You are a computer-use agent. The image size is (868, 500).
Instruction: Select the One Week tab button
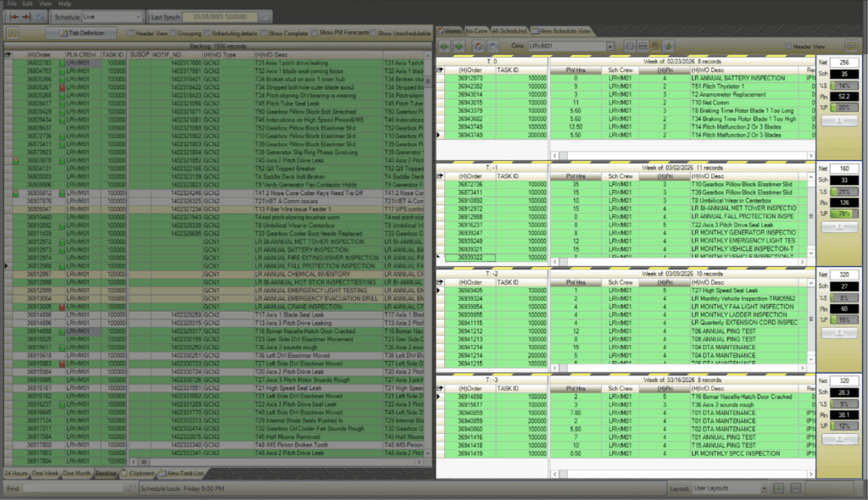pyautogui.click(x=47, y=473)
